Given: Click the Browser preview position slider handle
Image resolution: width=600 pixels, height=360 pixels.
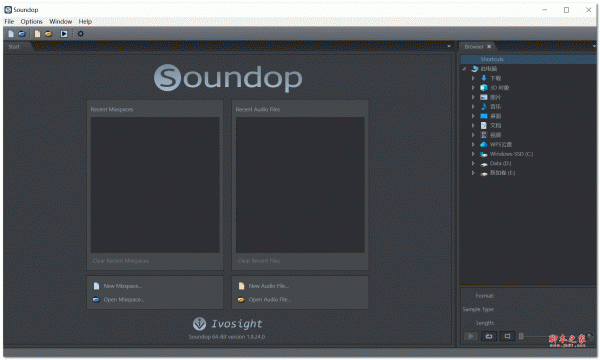Looking at the screenshot, I should (521, 336).
